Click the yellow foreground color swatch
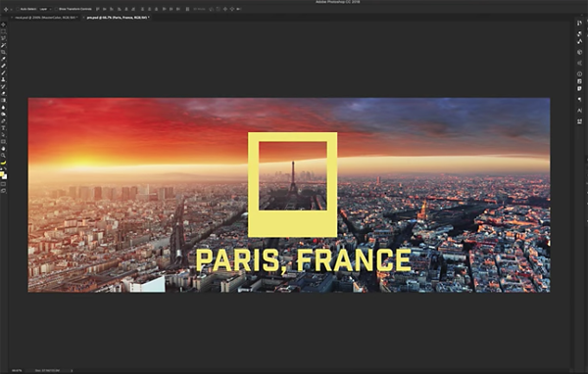Viewport: 588px width, 374px height. (x=2, y=174)
